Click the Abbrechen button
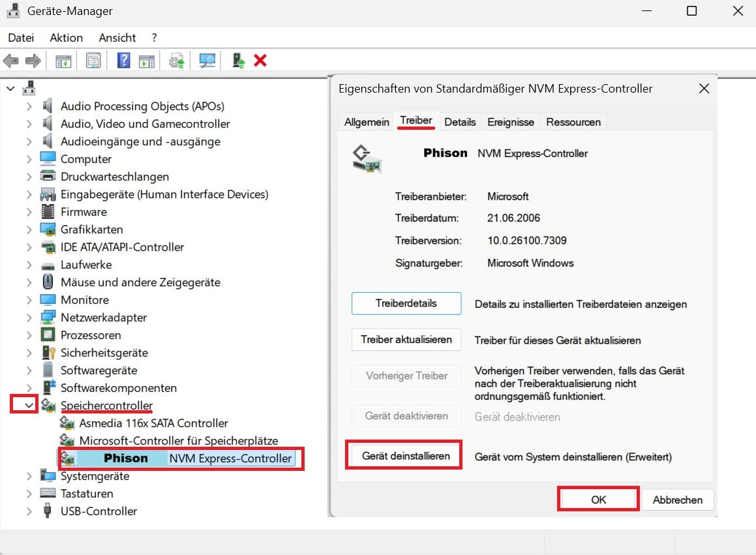The height and width of the screenshot is (555, 756). [x=678, y=500]
